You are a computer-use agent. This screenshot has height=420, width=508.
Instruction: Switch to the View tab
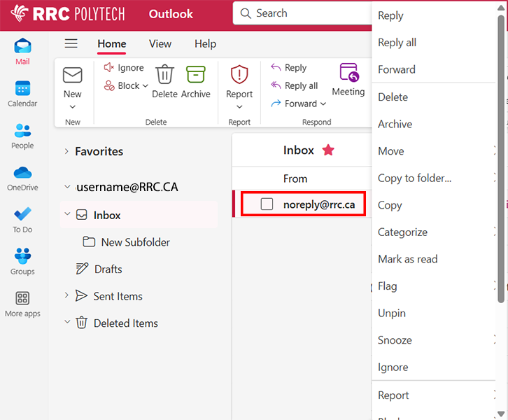(160, 43)
